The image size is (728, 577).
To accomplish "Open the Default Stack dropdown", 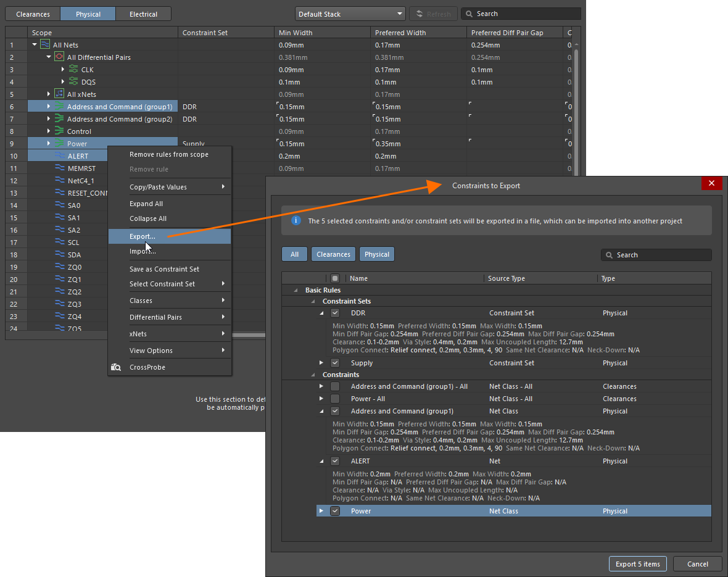I will (350, 14).
